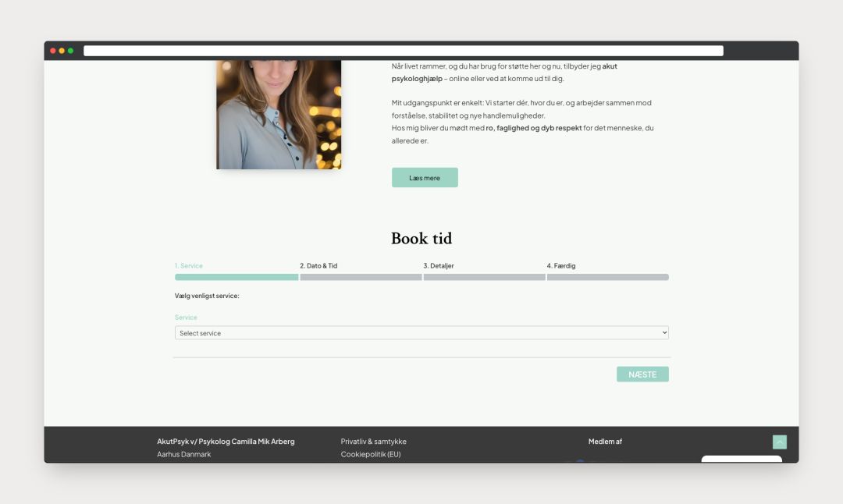843x504 pixels.
Task: Click the red close window dot
Action: [x=53, y=51]
